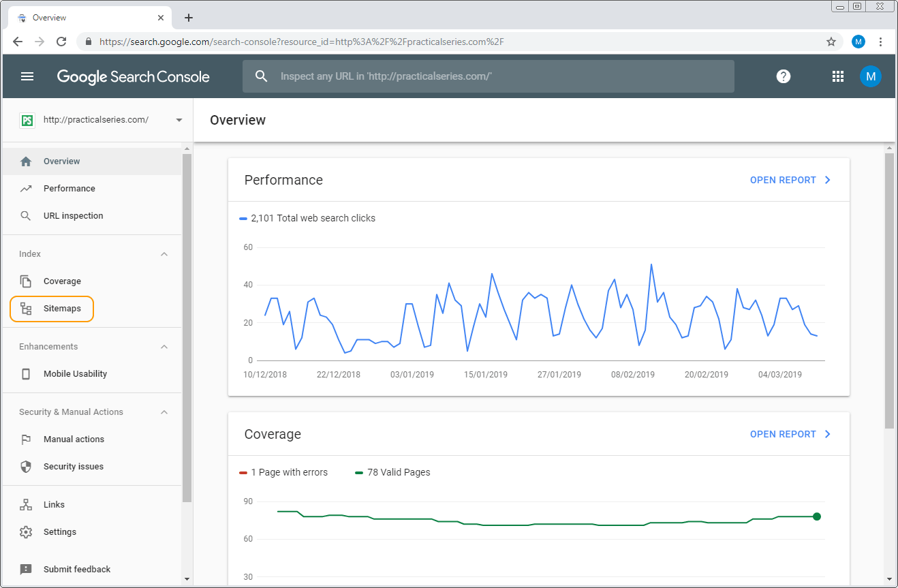The image size is (898, 588).
Task: Click the Overview home icon
Action: (x=26, y=161)
